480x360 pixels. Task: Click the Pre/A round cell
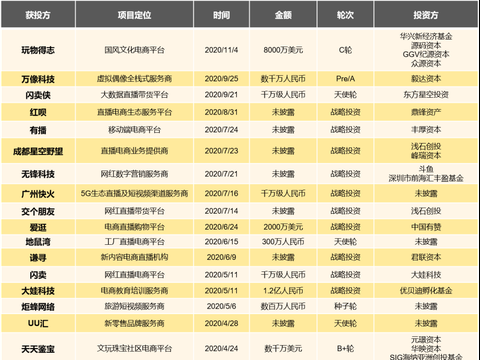345,79
